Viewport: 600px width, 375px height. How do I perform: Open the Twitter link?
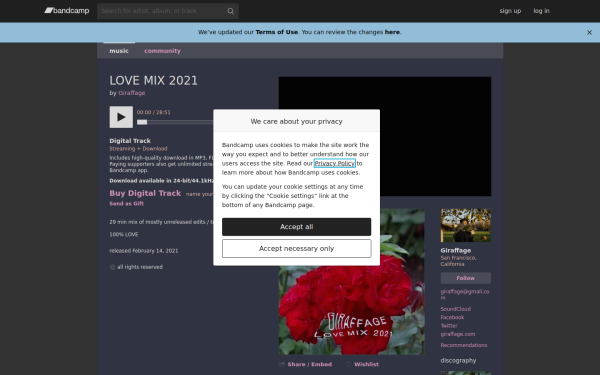(x=449, y=326)
